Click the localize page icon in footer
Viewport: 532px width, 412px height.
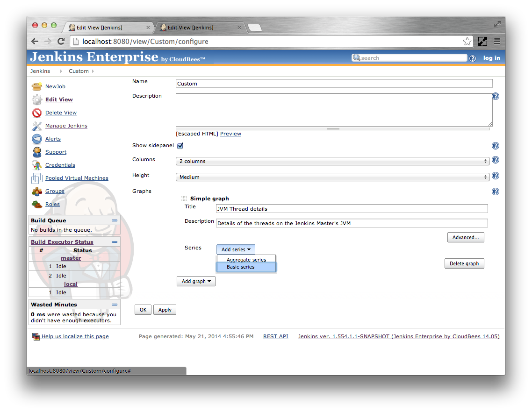tap(36, 336)
